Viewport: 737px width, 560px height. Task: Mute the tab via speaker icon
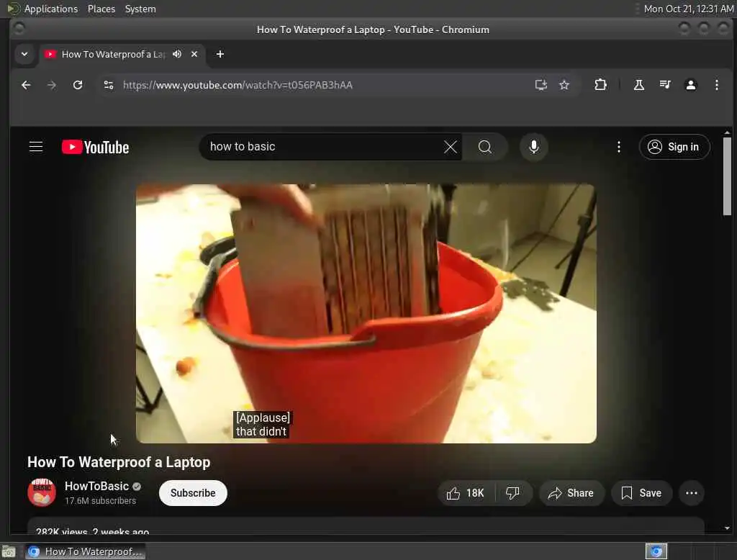(x=177, y=54)
